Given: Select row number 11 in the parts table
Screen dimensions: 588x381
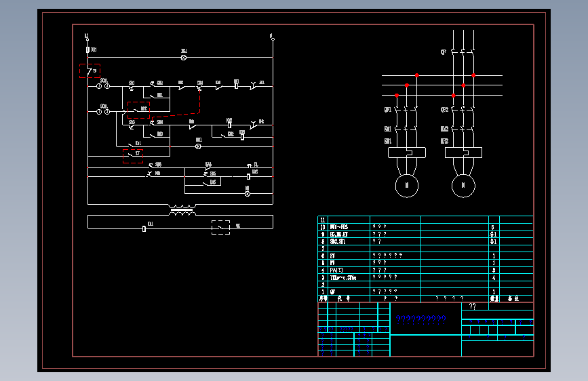Looking at the screenshot, I should [323, 220].
